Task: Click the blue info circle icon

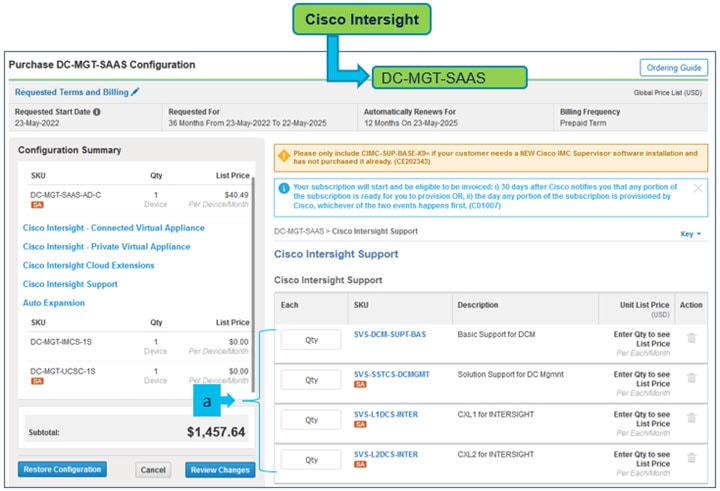Action: [284, 188]
